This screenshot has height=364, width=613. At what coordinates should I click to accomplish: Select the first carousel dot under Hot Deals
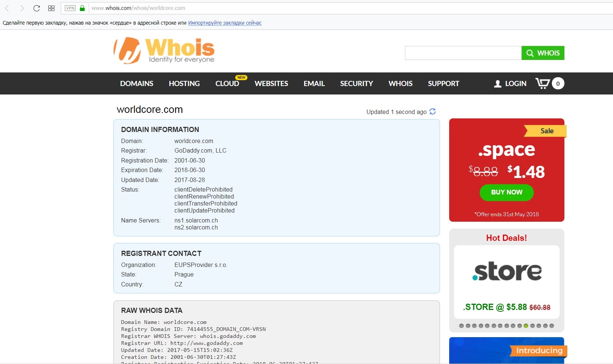461,326
